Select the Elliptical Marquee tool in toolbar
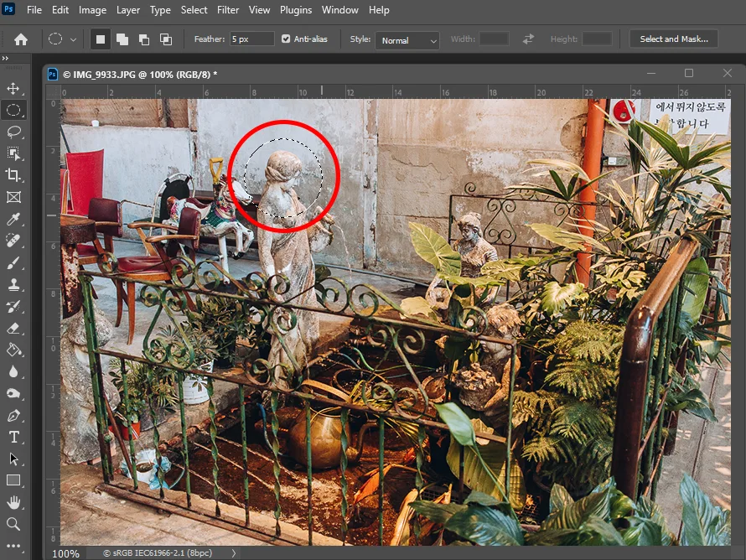The height and width of the screenshot is (560, 746). [x=13, y=110]
